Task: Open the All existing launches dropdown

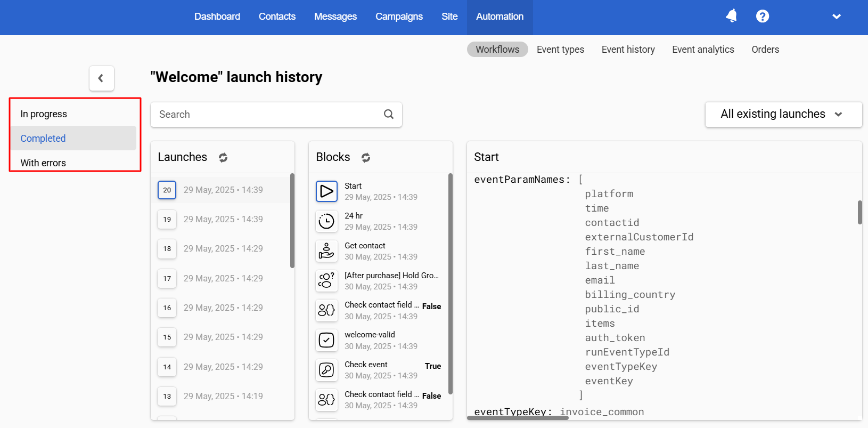Action: pos(783,114)
